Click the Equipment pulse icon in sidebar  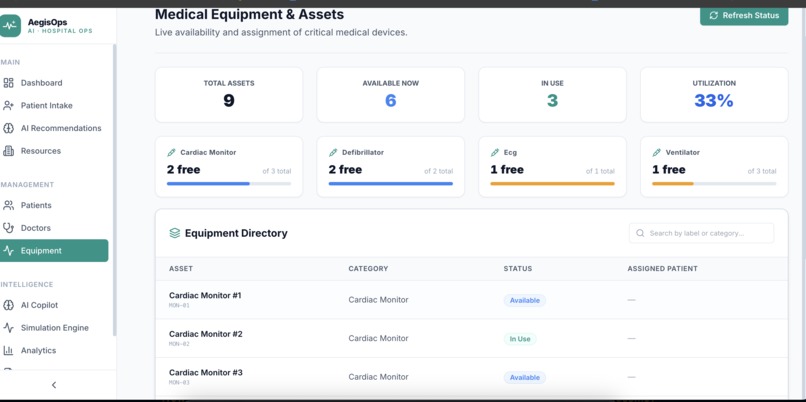[8, 250]
